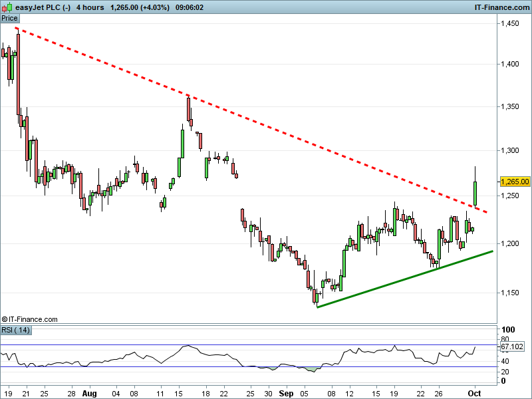This screenshot has height=399, width=532.
Task: Click the 19 date label at axis start
Action: 8,394
